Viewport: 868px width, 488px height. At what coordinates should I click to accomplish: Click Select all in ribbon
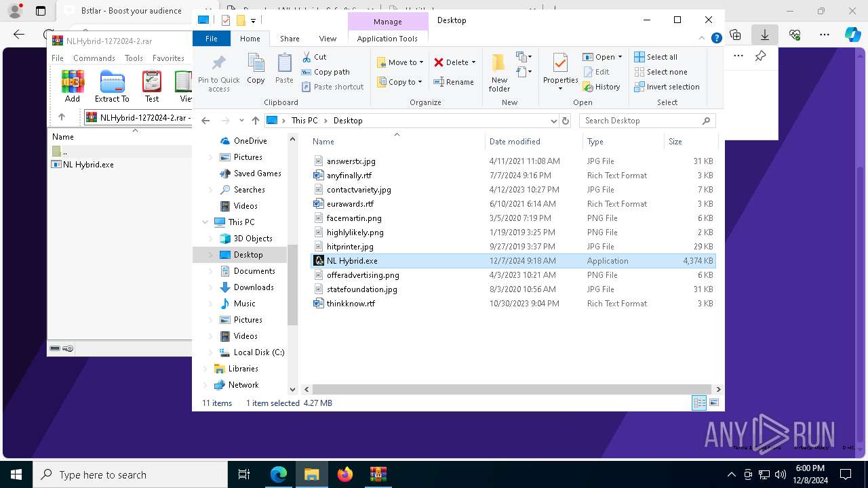click(656, 57)
